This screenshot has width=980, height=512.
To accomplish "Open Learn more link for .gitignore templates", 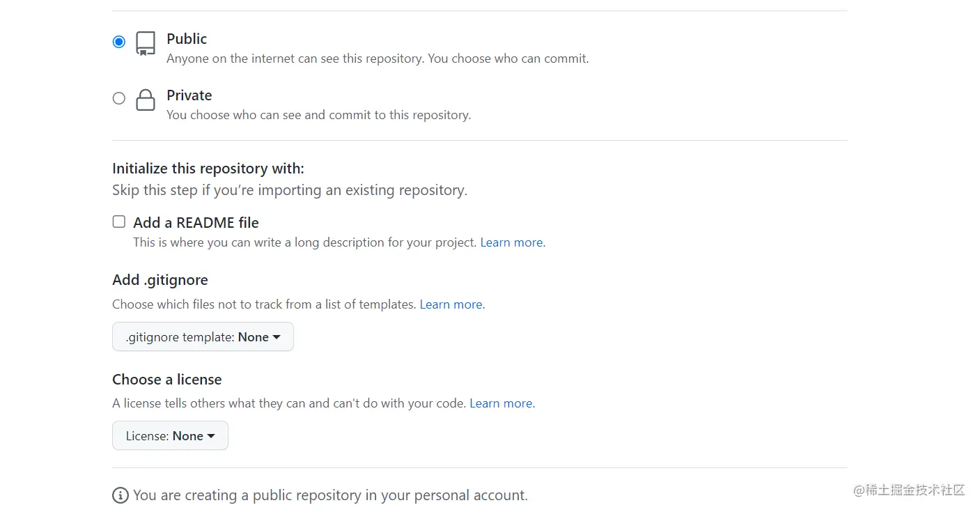I will tap(451, 304).
